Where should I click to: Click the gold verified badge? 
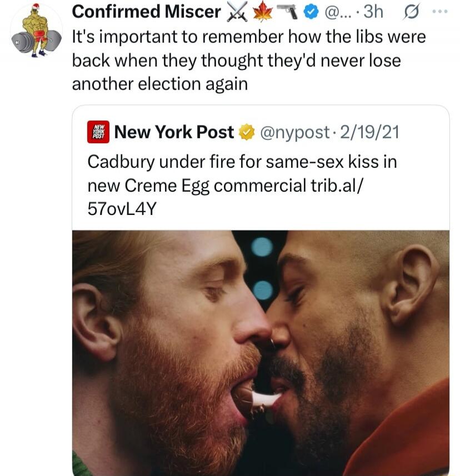(247, 132)
